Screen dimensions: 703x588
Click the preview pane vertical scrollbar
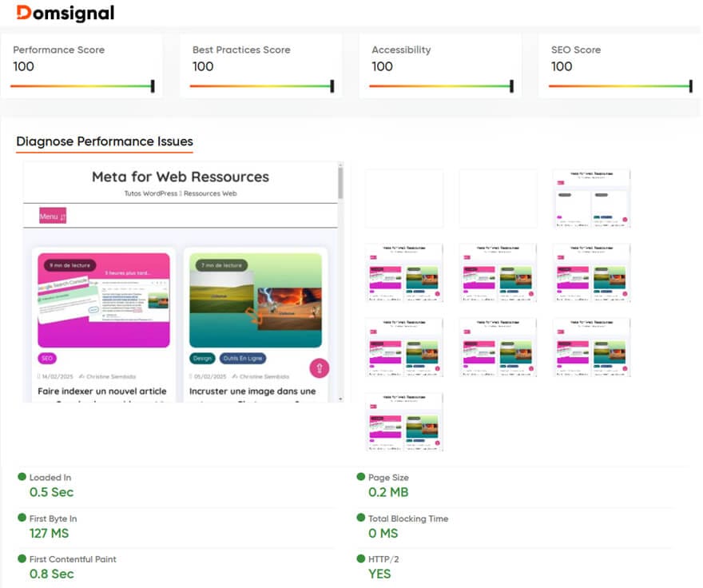[x=340, y=183]
